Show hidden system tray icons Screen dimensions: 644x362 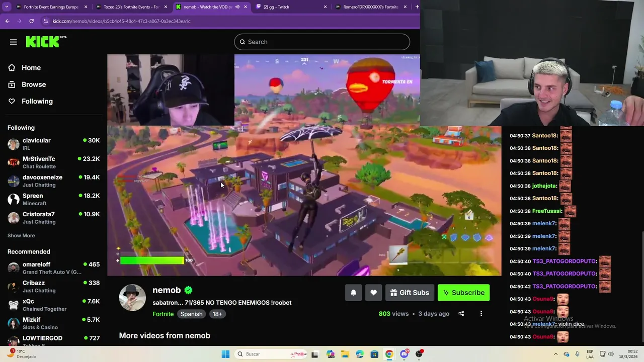555,354
